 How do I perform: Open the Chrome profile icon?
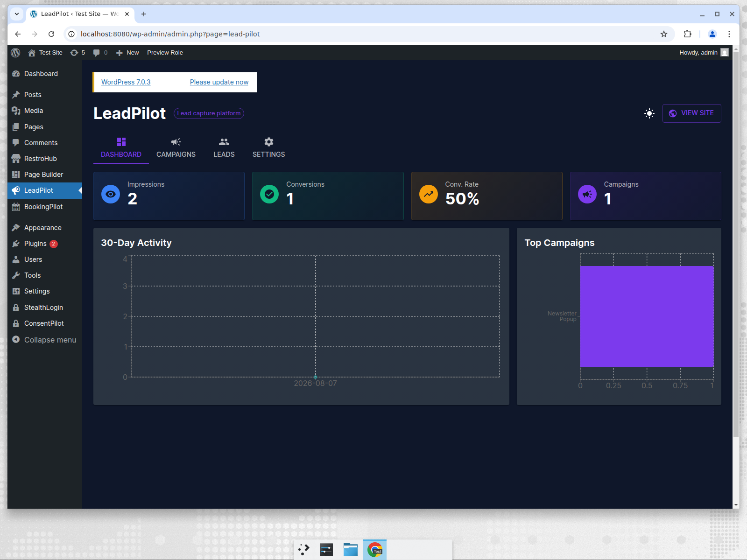712,34
